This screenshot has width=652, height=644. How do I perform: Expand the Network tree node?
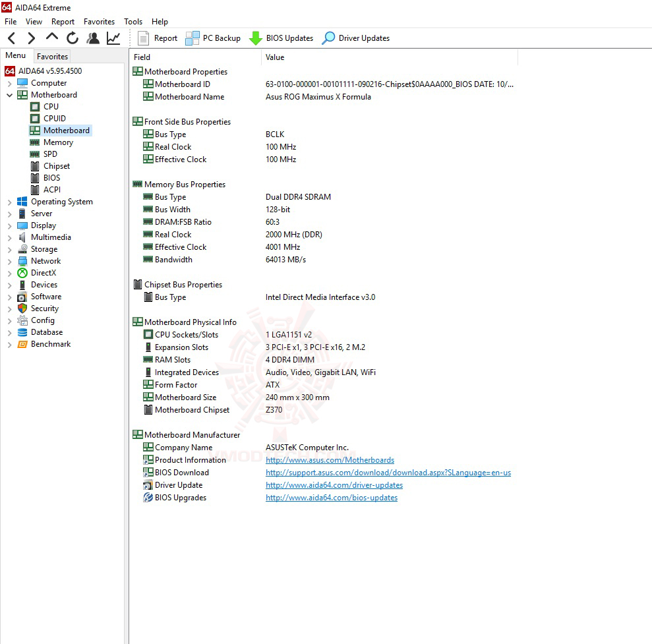click(x=10, y=262)
